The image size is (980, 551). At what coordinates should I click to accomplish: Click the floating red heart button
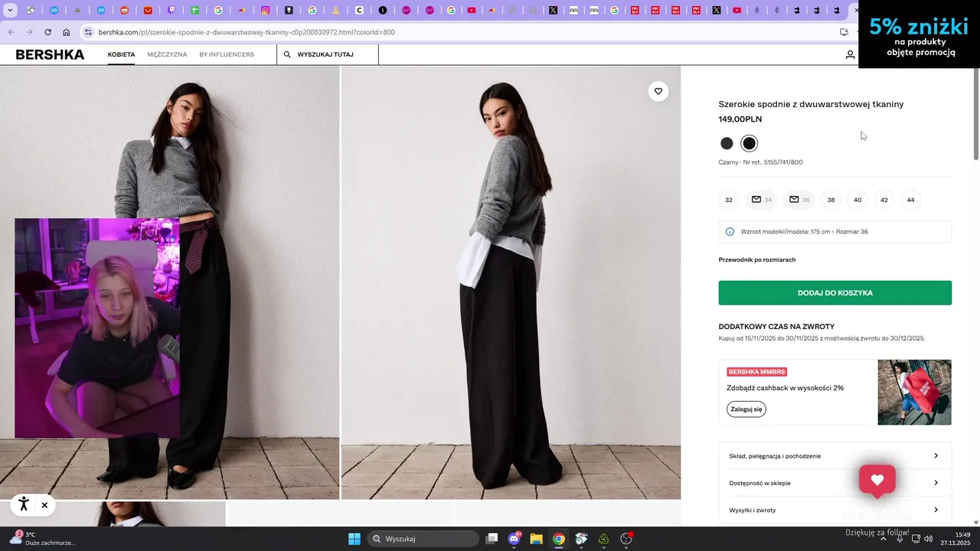click(877, 481)
